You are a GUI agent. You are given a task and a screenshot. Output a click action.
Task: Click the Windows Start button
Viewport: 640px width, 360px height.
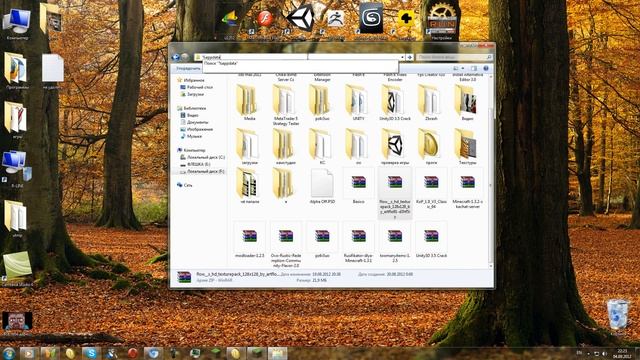(8, 353)
